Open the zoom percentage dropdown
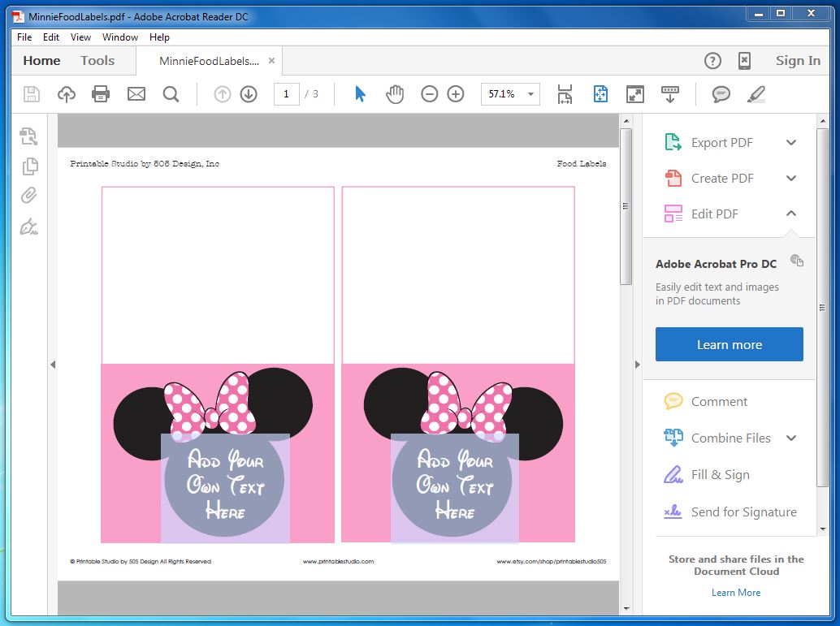This screenshot has height=626, width=840. pyautogui.click(x=530, y=93)
